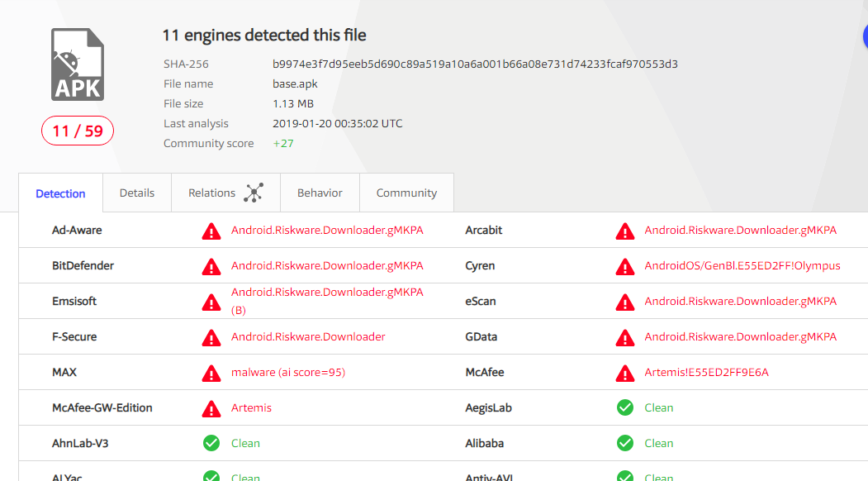The width and height of the screenshot is (868, 481).
Task: Click the Cyren warning triangle icon
Action: point(625,266)
